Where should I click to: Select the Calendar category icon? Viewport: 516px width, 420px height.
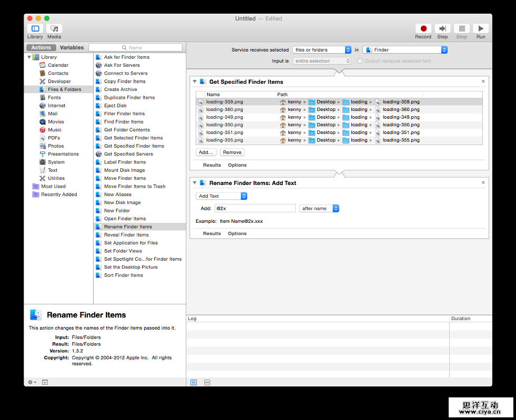click(43, 65)
